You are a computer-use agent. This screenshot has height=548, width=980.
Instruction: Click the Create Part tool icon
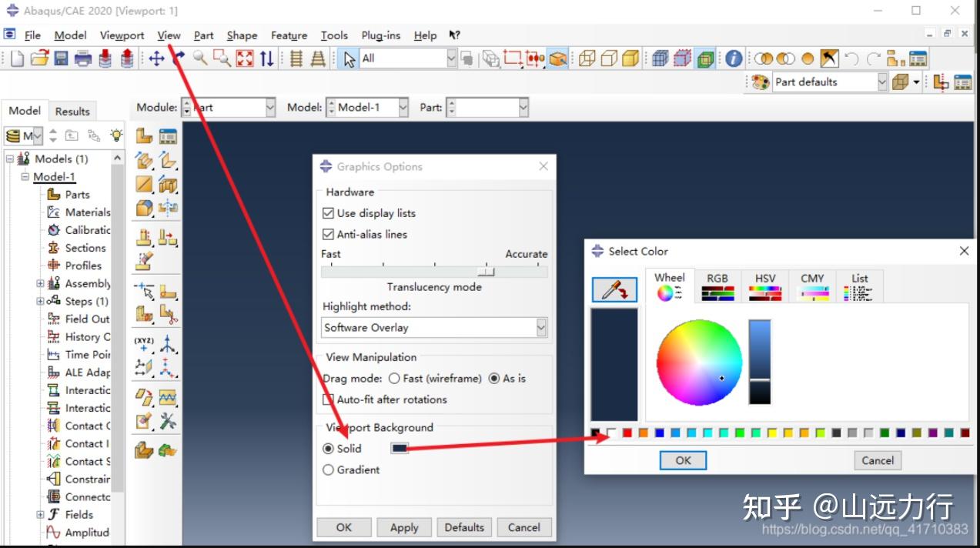144,136
